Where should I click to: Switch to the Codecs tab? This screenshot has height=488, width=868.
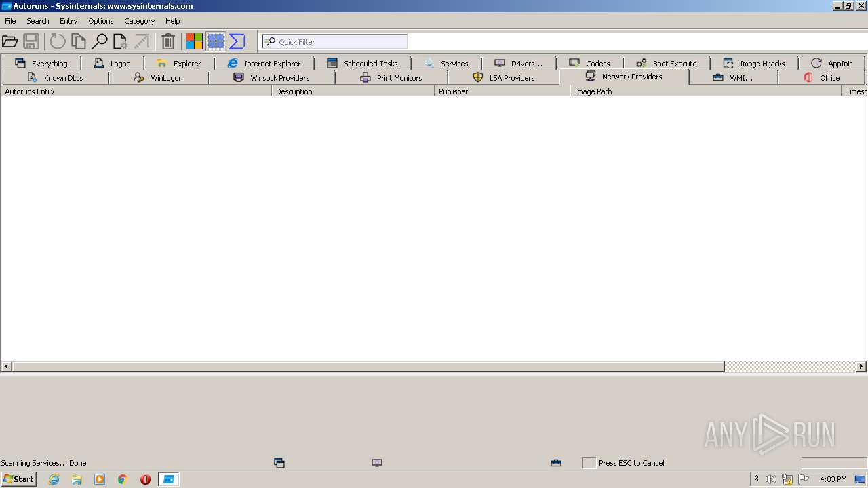pos(589,63)
